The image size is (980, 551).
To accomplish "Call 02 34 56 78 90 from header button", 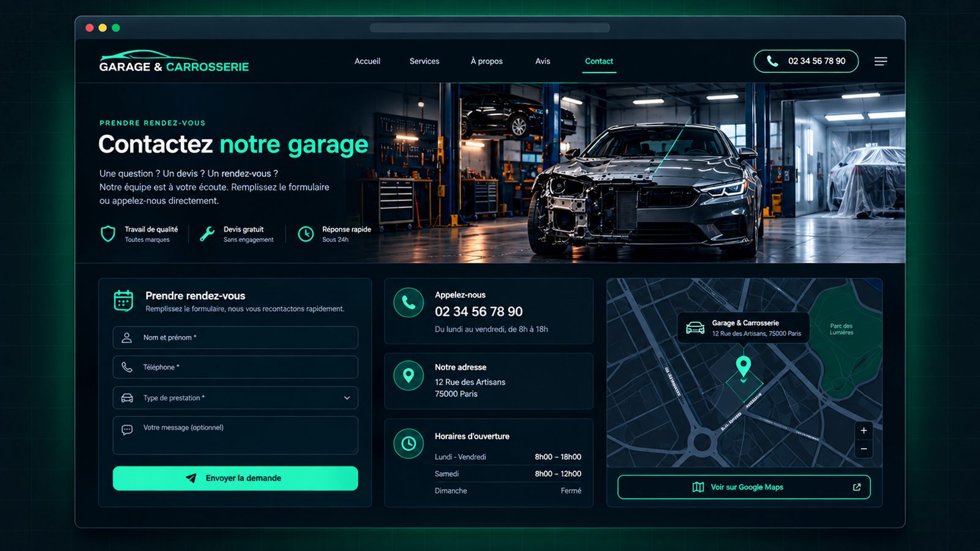I will click(806, 61).
